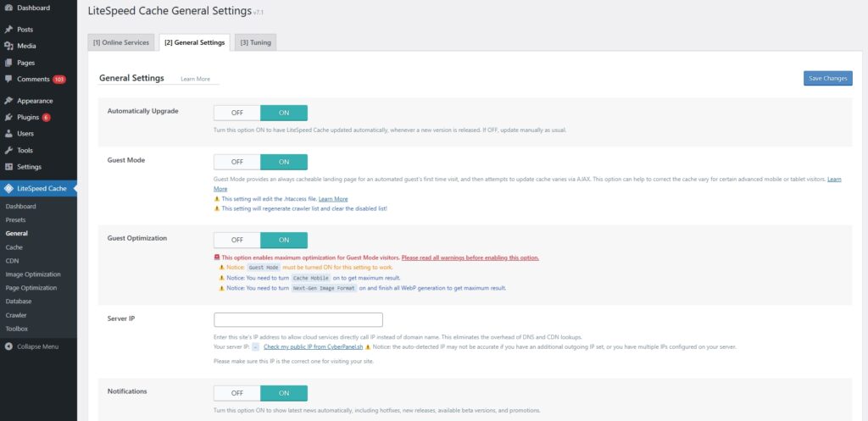The image size is (868, 421).
Task: Click the 'Cache Mobile' code tag
Action: pos(311,278)
